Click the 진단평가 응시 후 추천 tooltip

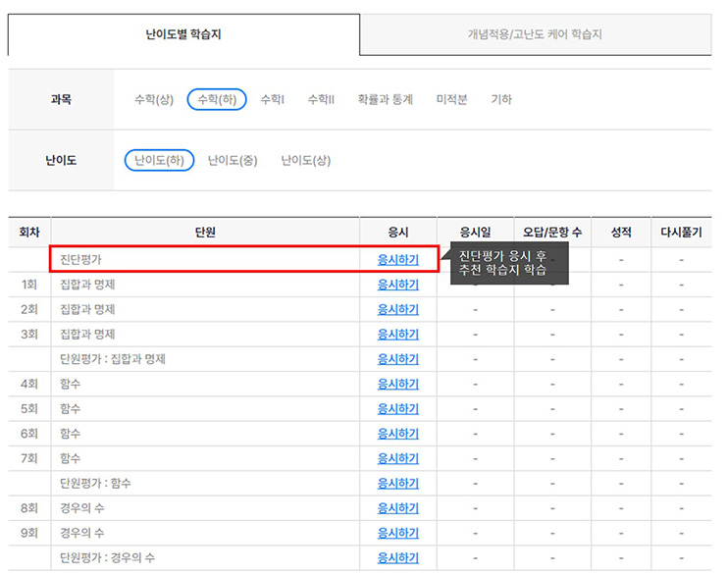pyautogui.click(x=509, y=263)
